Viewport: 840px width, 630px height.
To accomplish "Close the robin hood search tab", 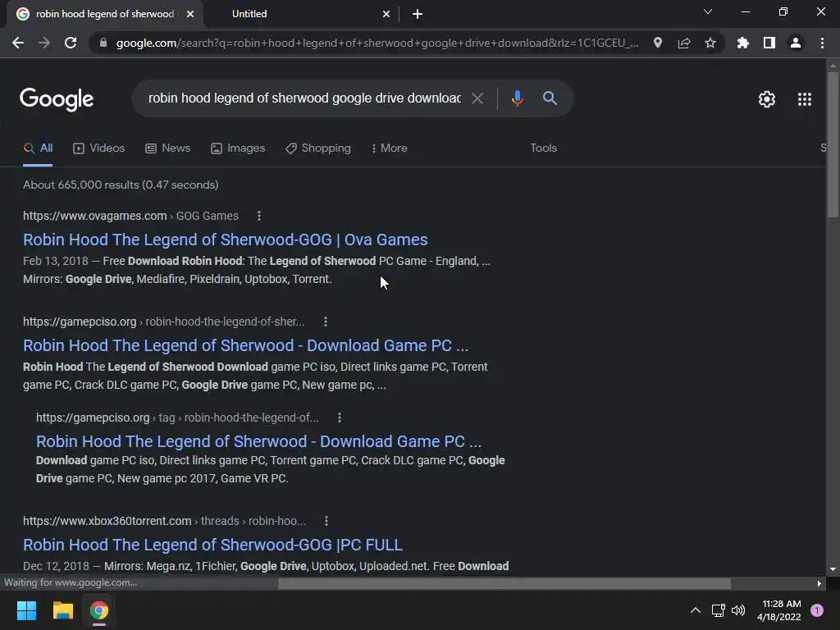I will (190, 14).
